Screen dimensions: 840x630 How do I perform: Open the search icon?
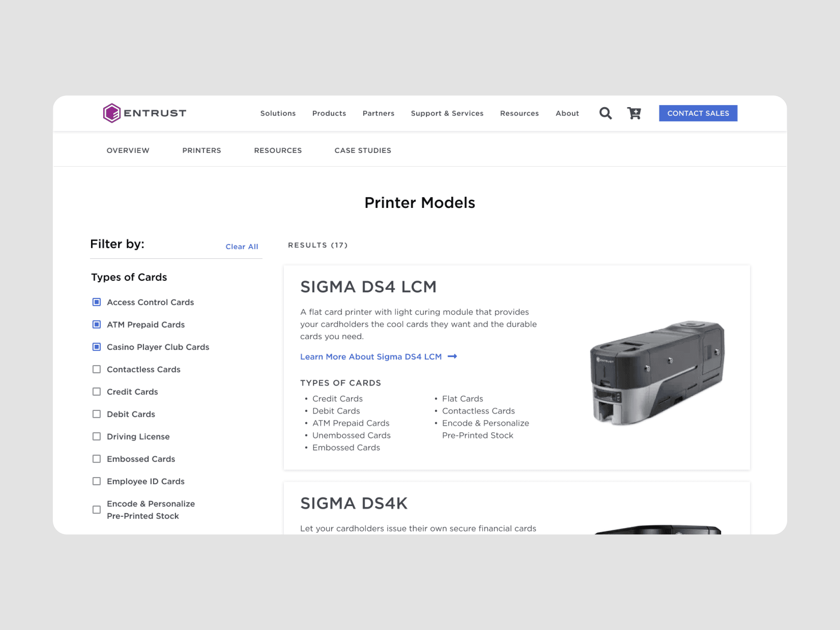(x=605, y=113)
